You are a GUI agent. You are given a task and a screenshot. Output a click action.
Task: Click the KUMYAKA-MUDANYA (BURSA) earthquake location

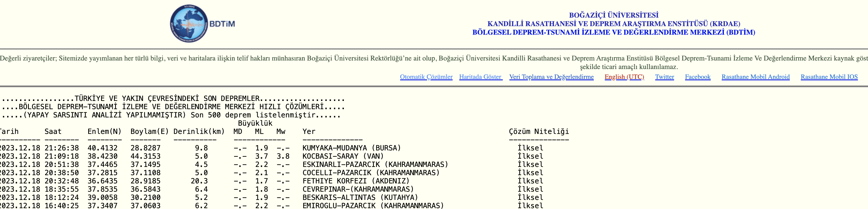coord(351,148)
